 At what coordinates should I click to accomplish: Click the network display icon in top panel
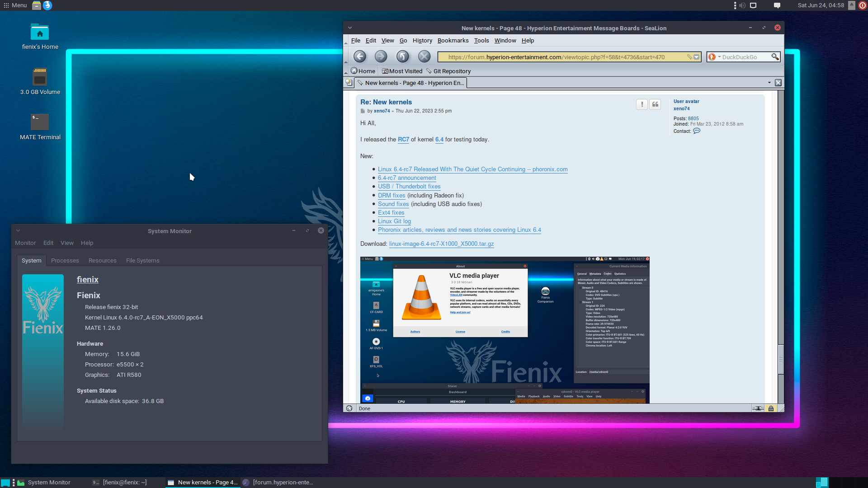coord(753,5)
